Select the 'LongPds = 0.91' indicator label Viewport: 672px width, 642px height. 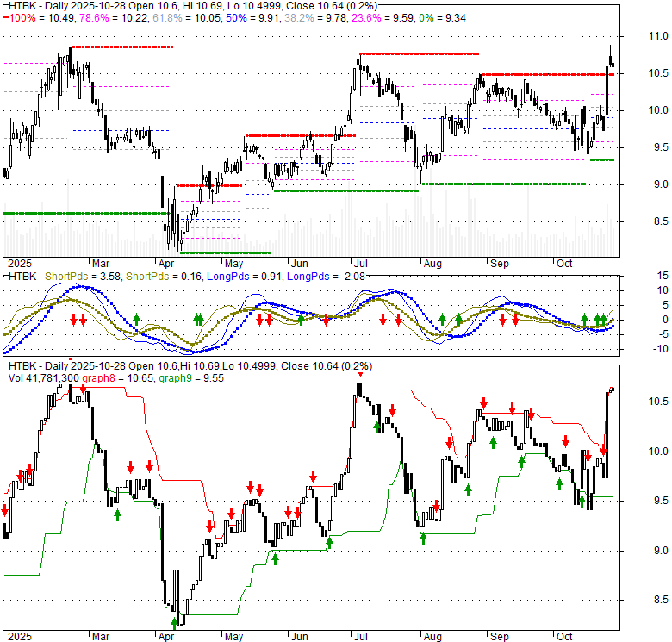click(x=245, y=277)
